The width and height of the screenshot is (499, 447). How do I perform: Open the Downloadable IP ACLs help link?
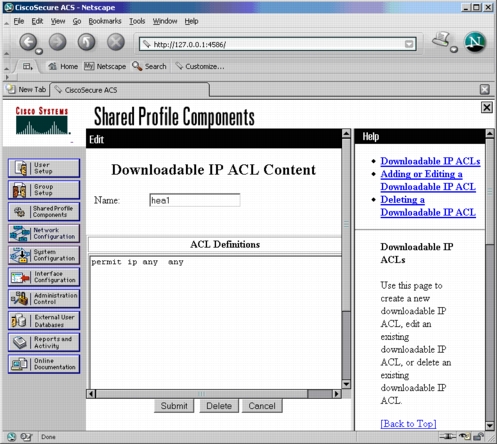point(431,162)
